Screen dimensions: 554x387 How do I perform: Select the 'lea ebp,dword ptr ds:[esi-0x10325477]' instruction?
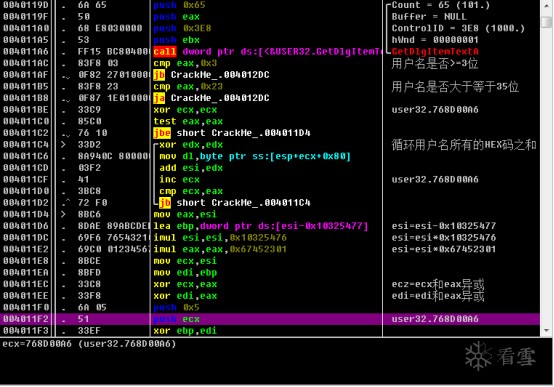261,226
